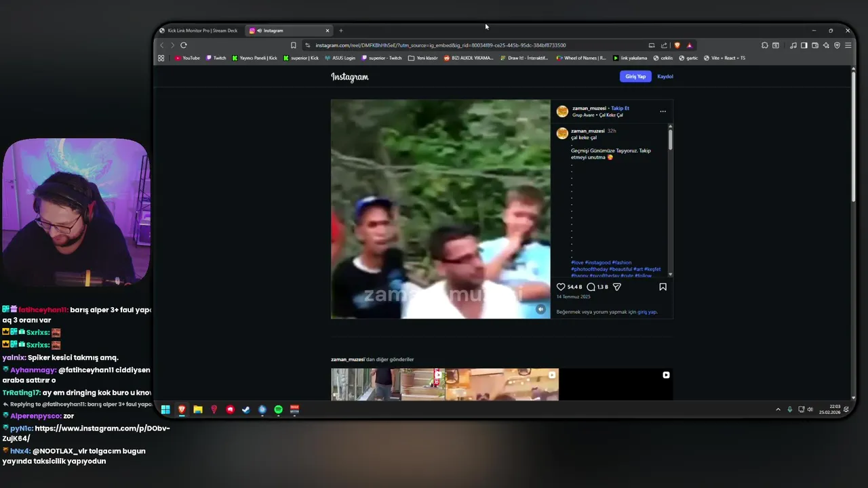
Task: Open the dark third post thumbnail with the reel icon
Action: (616, 384)
